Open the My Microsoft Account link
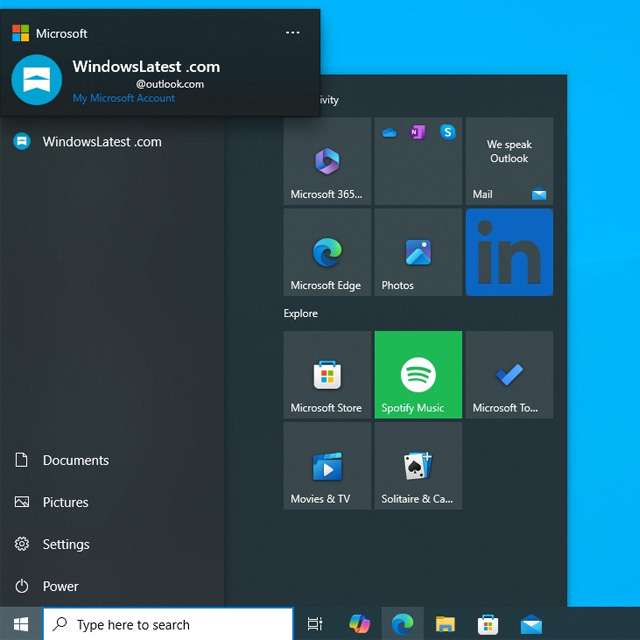640x640 pixels. coord(124,98)
